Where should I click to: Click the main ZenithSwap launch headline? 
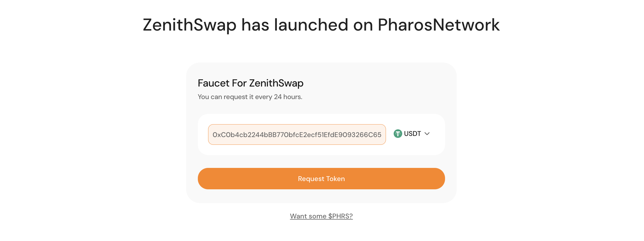pos(321,25)
